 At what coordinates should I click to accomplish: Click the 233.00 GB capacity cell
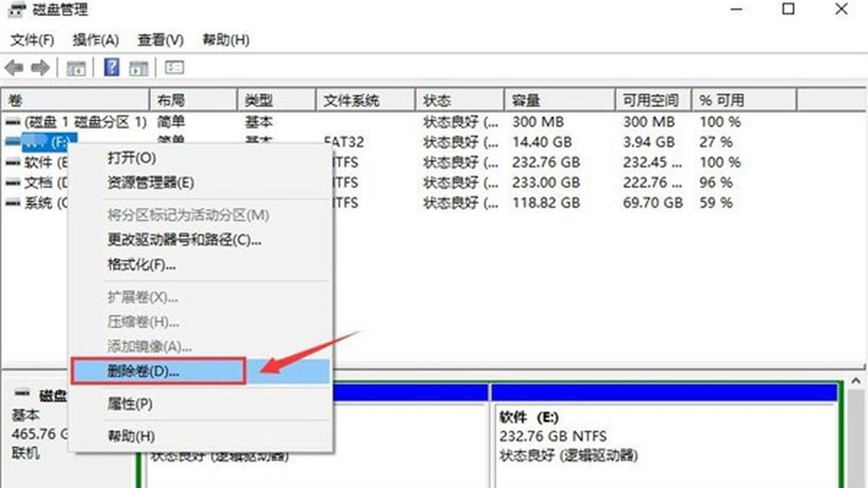click(x=546, y=182)
